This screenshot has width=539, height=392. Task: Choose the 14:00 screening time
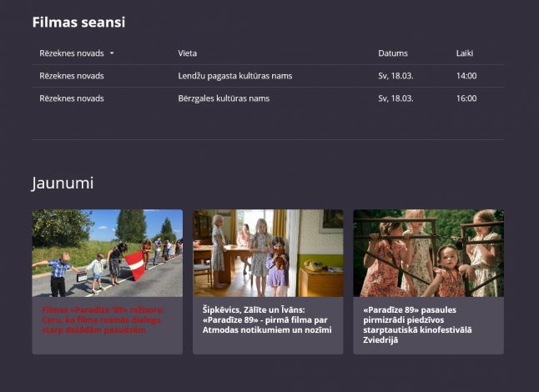click(x=466, y=76)
